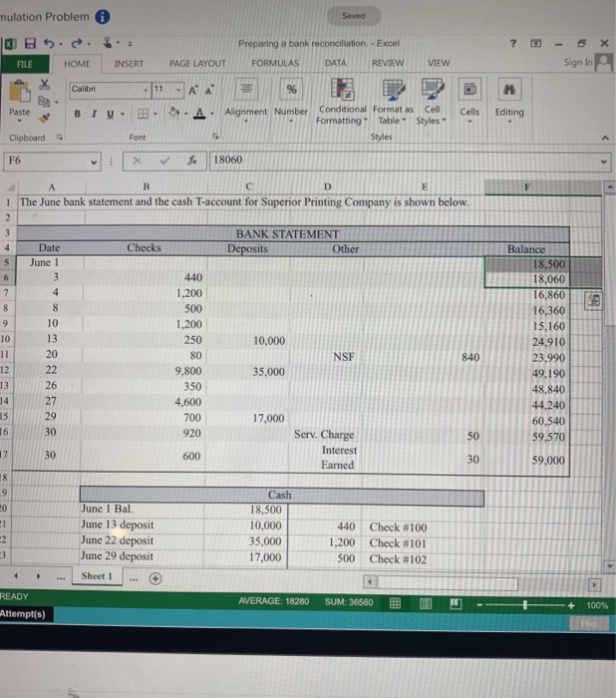The height and width of the screenshot is (698, 616).
Task: Toggle Bold formatting
Action: 78,114
